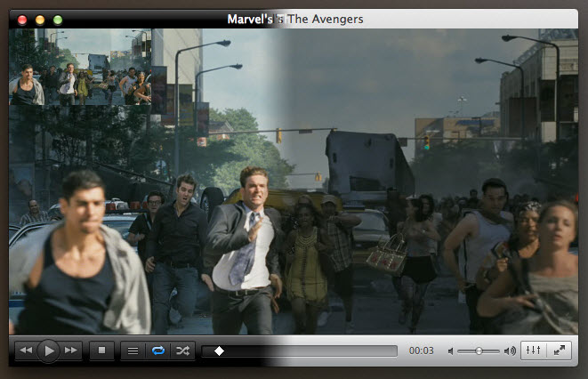
Task: Close the video window with red button
Action: pos(22,20)
